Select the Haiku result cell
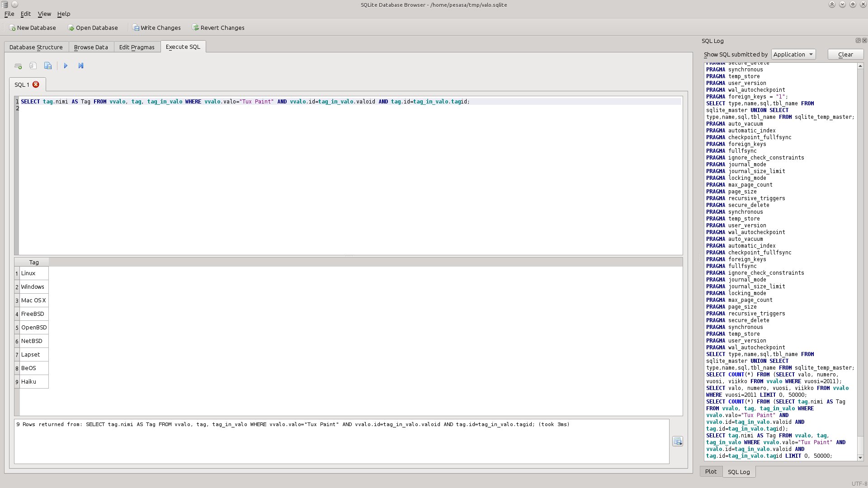The width and height of the screenshot is (868, 488). [34, 382]
